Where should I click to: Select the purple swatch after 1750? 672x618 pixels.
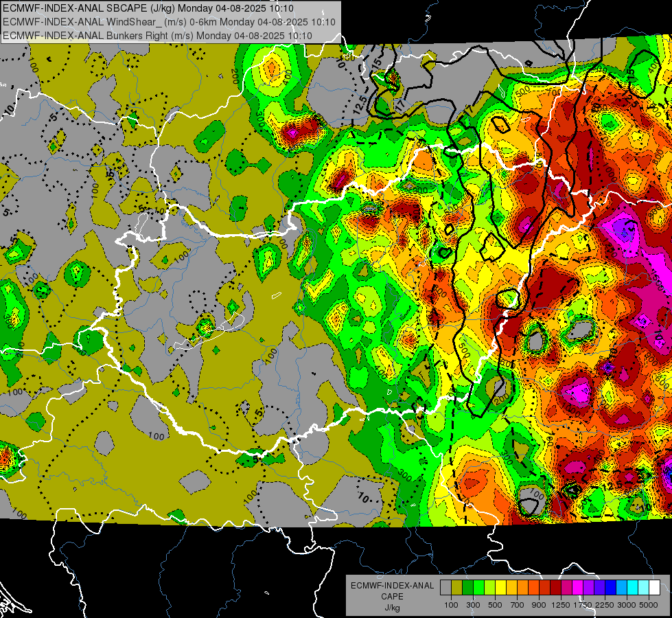click(589, 588)
